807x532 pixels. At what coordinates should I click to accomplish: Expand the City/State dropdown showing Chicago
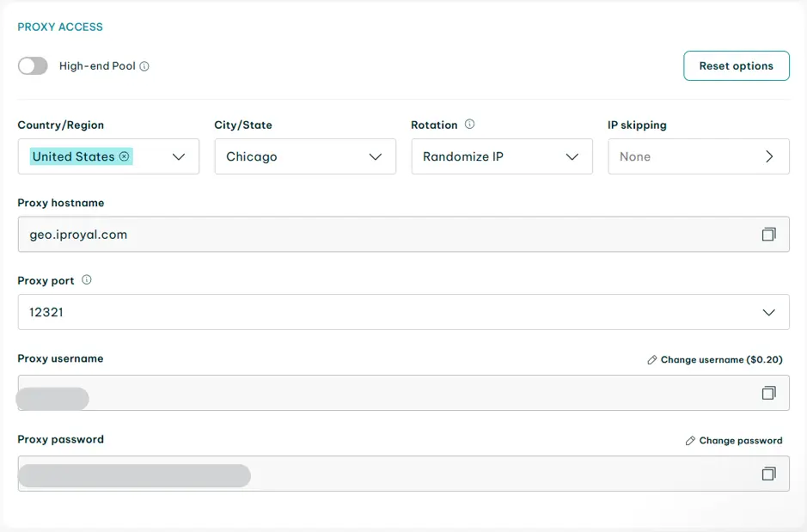tap(375, 157)
